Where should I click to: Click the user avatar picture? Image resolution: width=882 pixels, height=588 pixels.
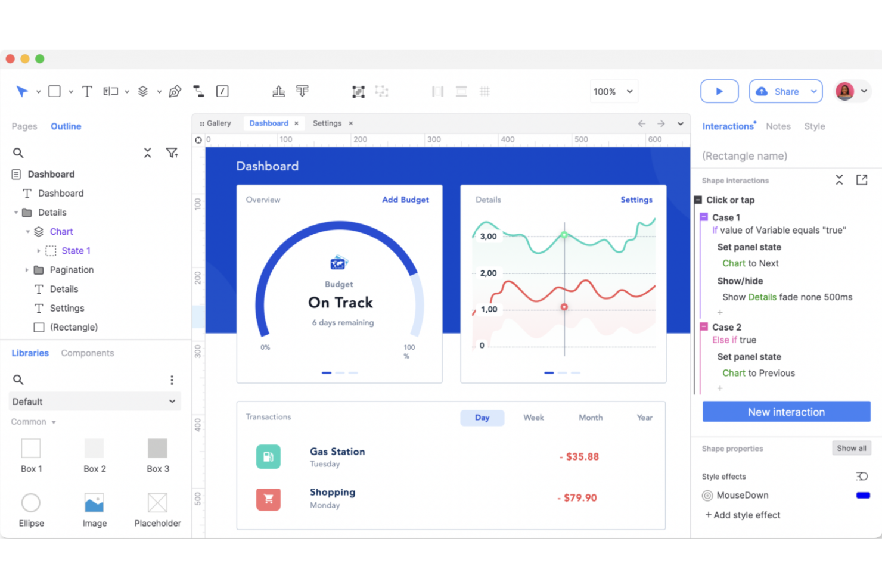(x=845, y=91)
